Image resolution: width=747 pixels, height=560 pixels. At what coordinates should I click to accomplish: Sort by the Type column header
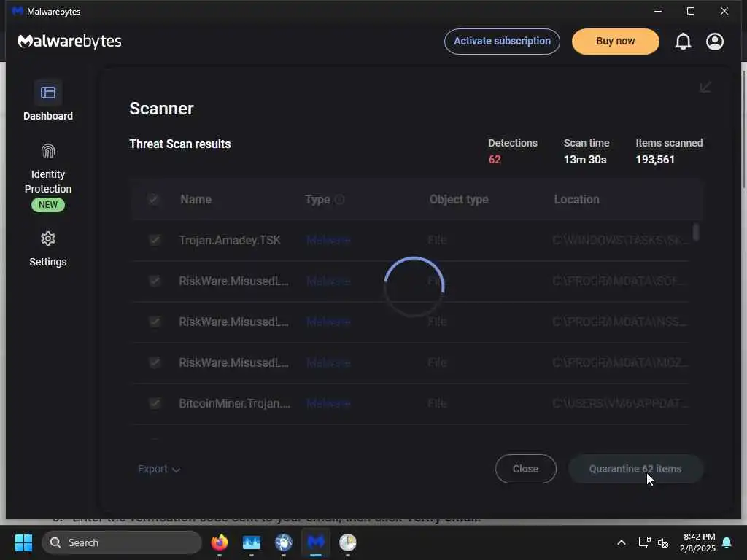pyautogui.click(x=318, y=200)
